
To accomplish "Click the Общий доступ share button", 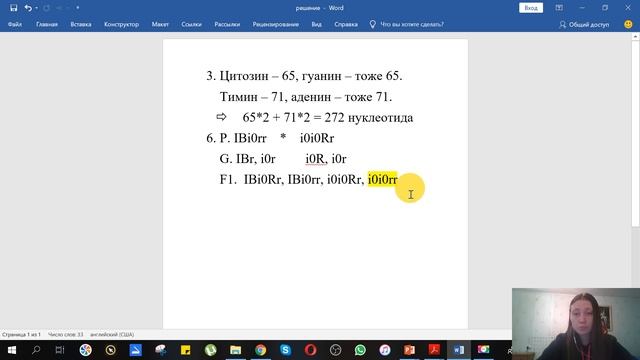I will click(584, 24).
